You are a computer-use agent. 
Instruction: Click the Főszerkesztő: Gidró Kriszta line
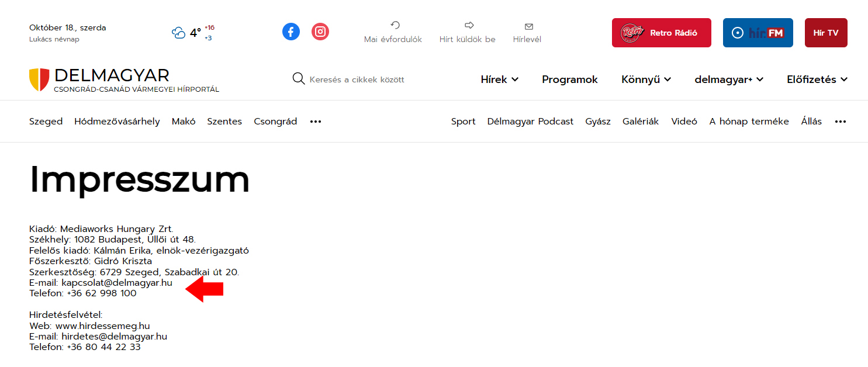(x=91, y=261)
